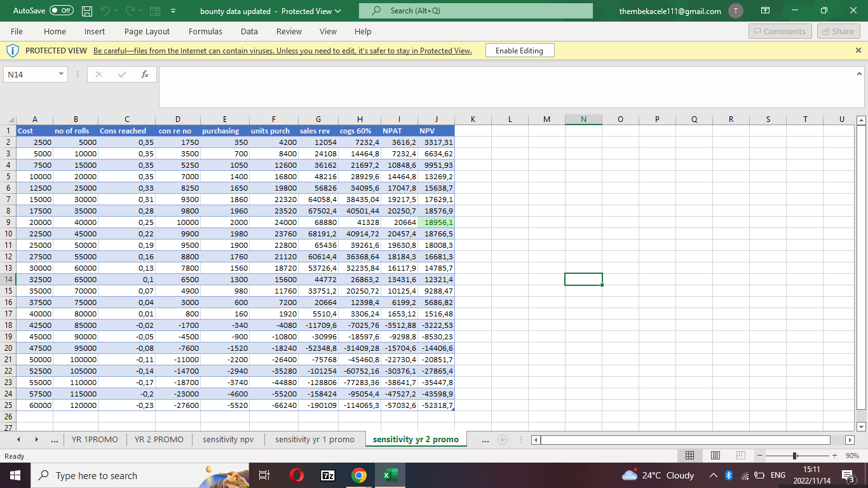
Task: Open Ribbon Display Options icon
Action: click(x=765, y=11)
